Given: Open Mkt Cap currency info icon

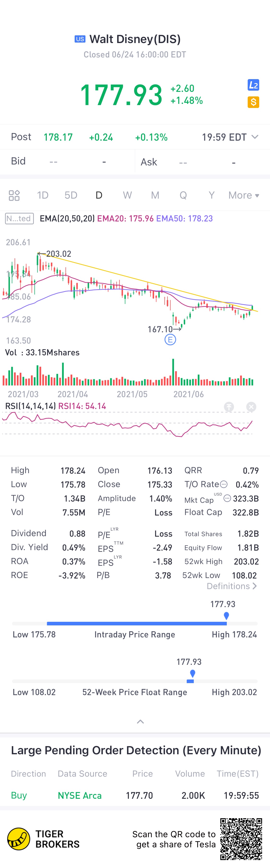Looking at the screenshot, I should click(227, 498).
